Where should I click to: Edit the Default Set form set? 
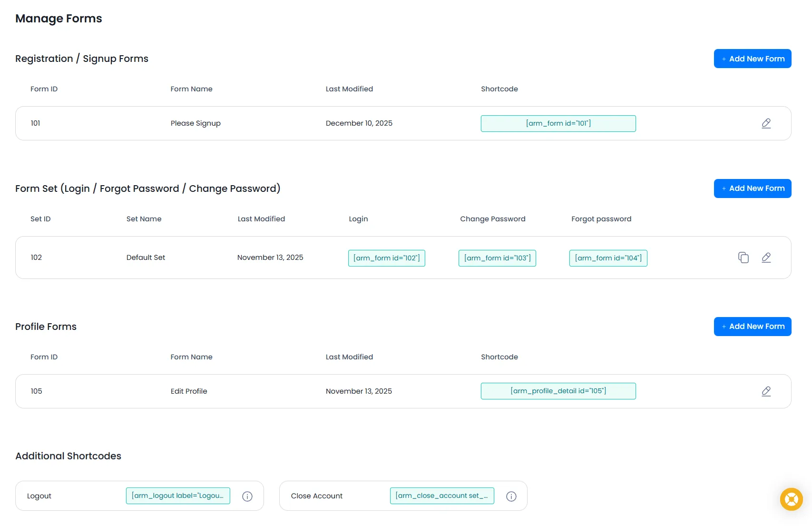(766, 258)
